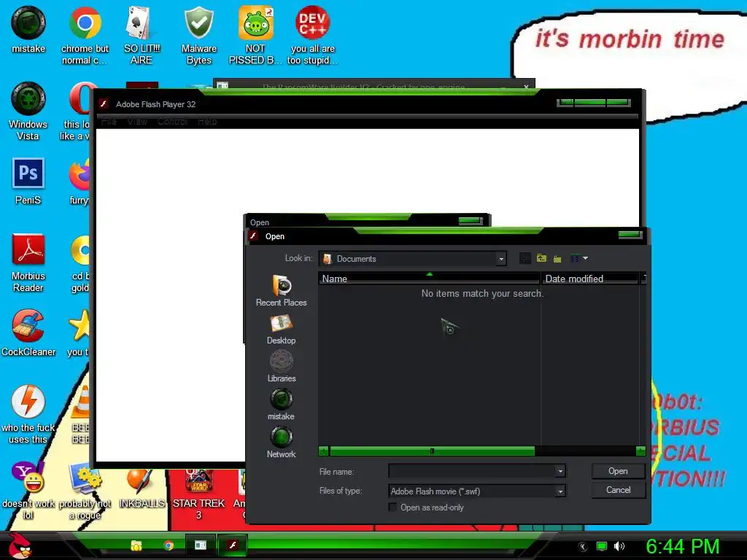Select the 'NOT PISSED B...' desktop icon
This screenshot has height=560, width=747.
coord(255,36)
